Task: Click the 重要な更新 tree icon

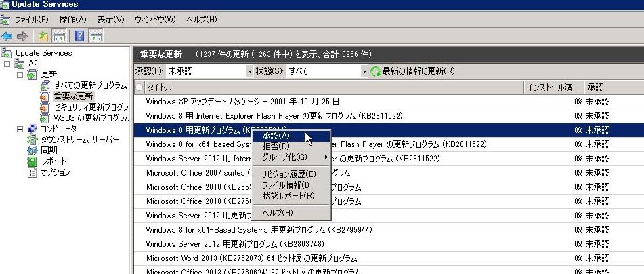Action: pyautogui.click(x=45, y=96)
